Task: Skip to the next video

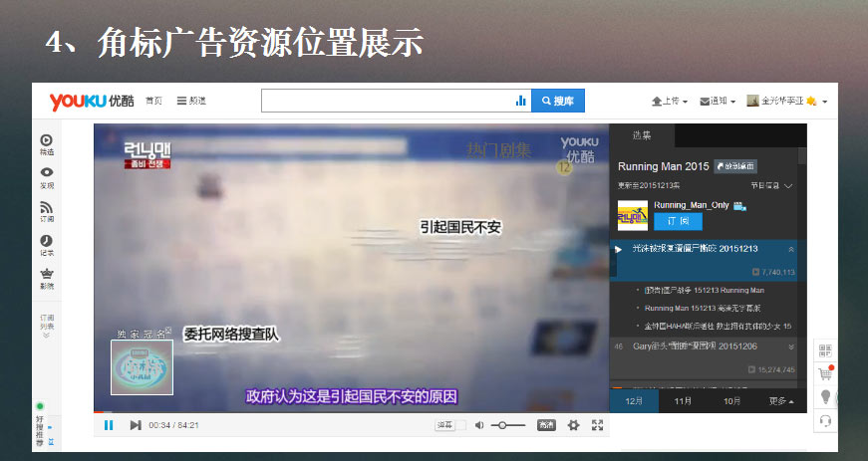Action: pyautogui.click(x=135, y=425)
